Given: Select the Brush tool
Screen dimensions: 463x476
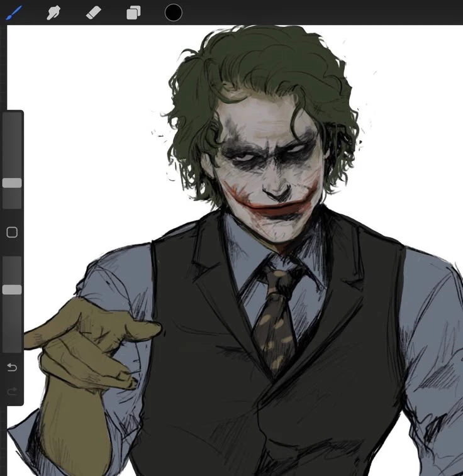Looking at the screenshot, I should (x=14, y=13).
